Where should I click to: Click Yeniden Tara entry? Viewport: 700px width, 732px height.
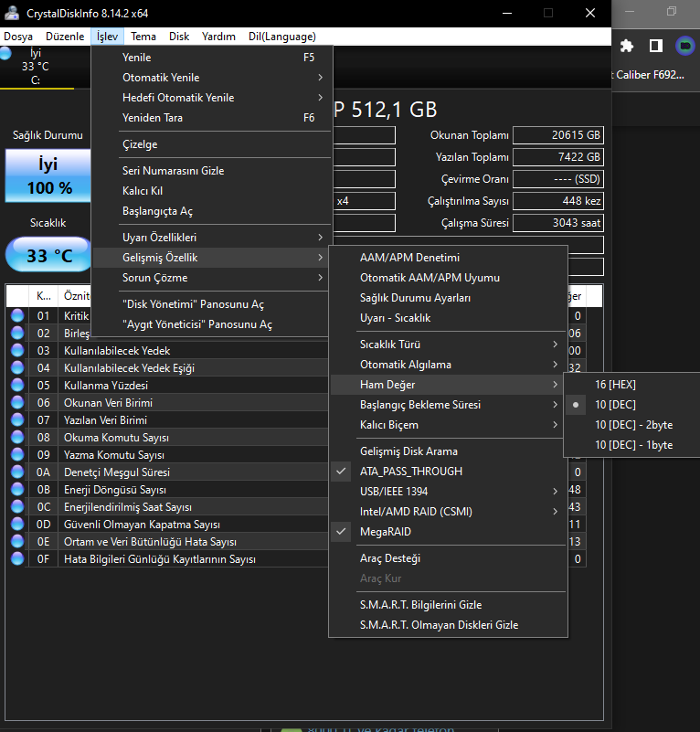click(212, 118)
